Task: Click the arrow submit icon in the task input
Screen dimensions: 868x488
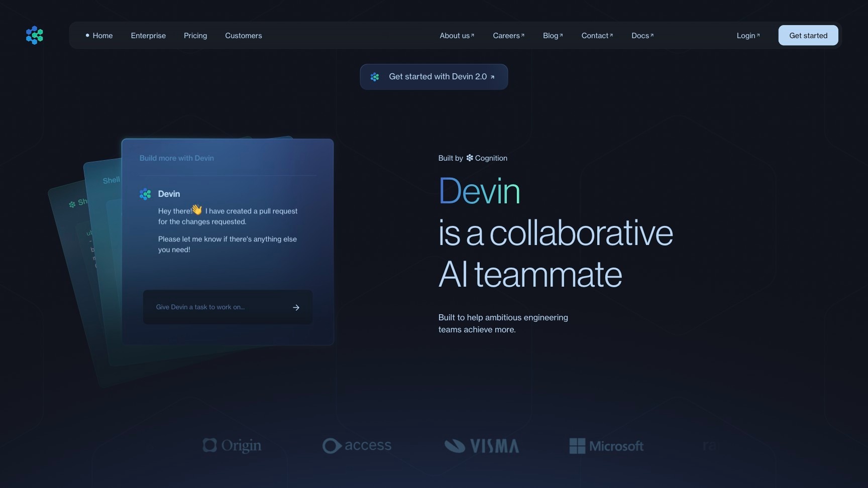Action: point(296,307)
